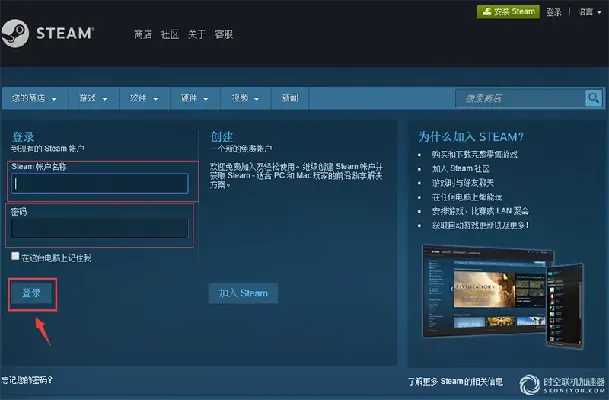The height and width of the screenshot is (400, 609).
Task: Click the Steam client preview image
Action: pyautogui.click(x=503, y=296)
